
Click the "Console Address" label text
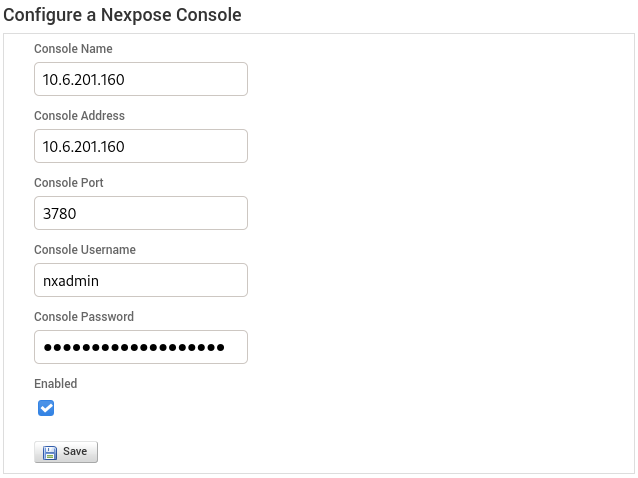(x=79, y=116)
